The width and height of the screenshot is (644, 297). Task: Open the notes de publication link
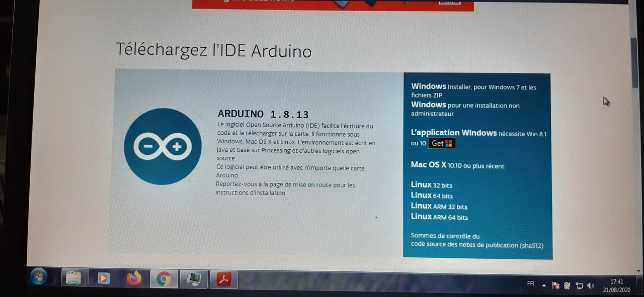(485, 245)
